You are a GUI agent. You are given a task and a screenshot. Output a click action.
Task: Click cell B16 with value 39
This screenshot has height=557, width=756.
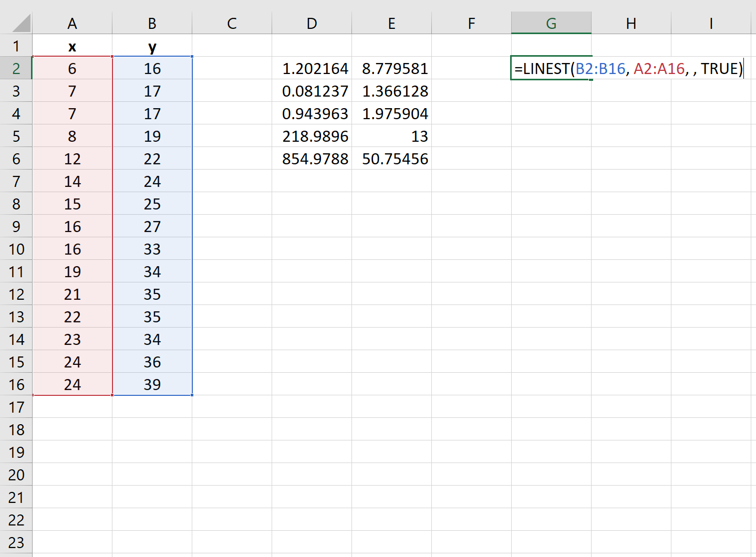152,384
